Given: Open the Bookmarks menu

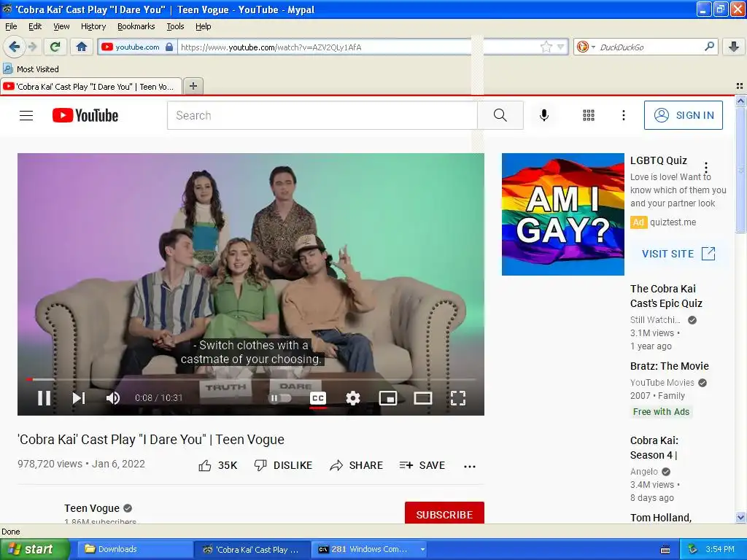Looking at the screenshot, I should (136, 26).
